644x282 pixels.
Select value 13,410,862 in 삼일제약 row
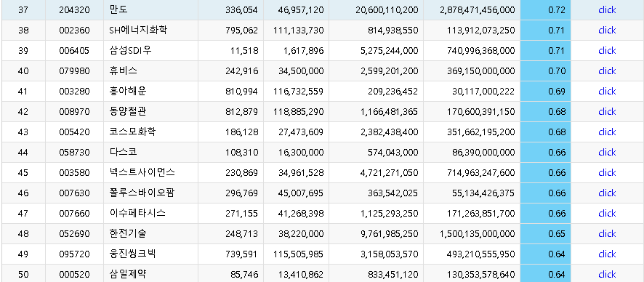pos(301,275)
